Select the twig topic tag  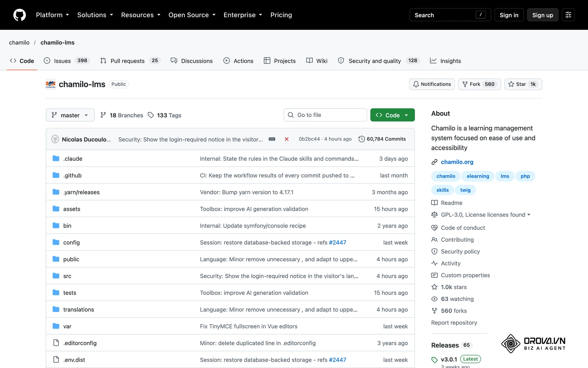click(x=465, y=190)
